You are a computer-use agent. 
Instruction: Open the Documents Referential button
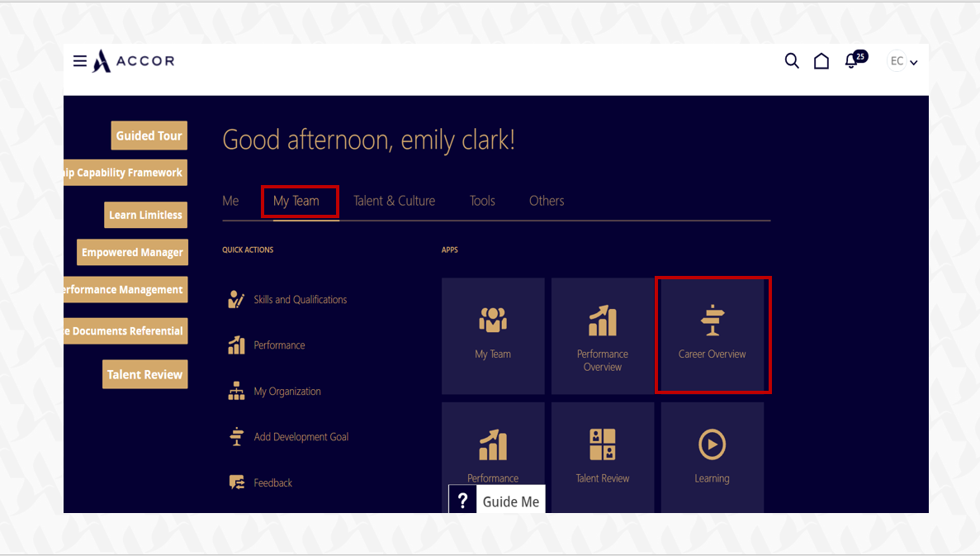click(125, 330)
